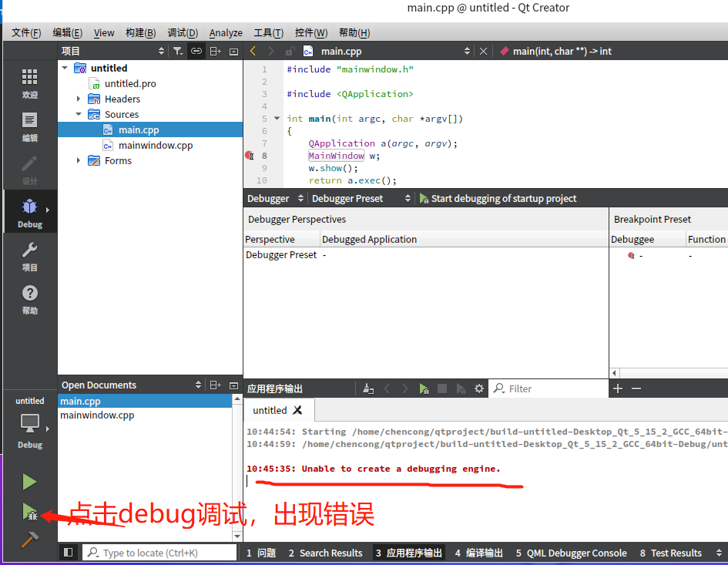Viewport: 728px width, 565px height.
Task: Collapse the untitled project tree
Action: [65, 68]
